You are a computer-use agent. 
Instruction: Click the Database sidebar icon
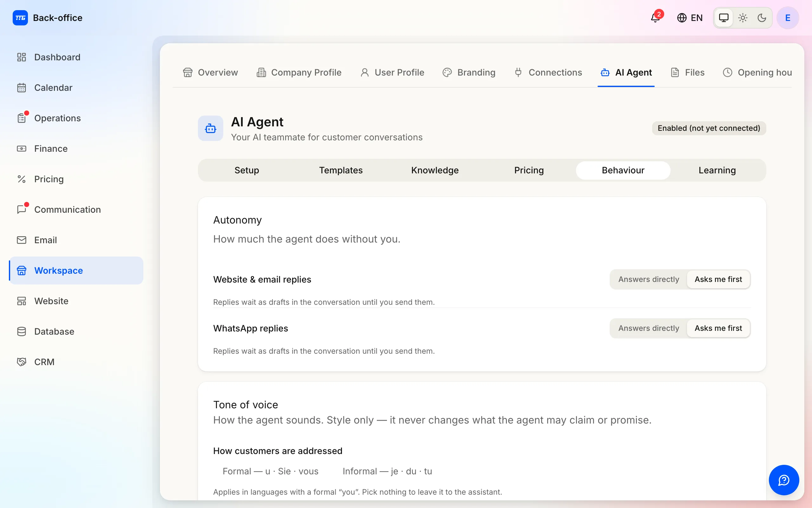coord(22,331)
